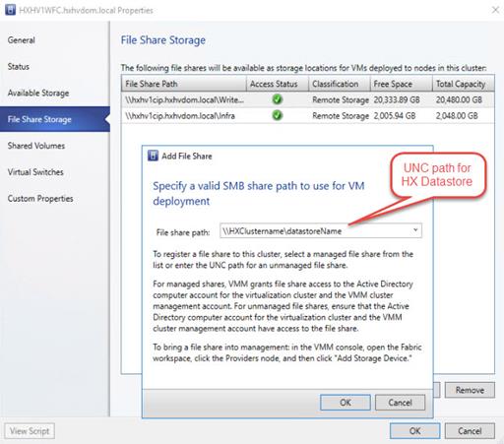The image size is (504, 444).
Task: Click the Total Capacity column header
Action: [463, 84]
